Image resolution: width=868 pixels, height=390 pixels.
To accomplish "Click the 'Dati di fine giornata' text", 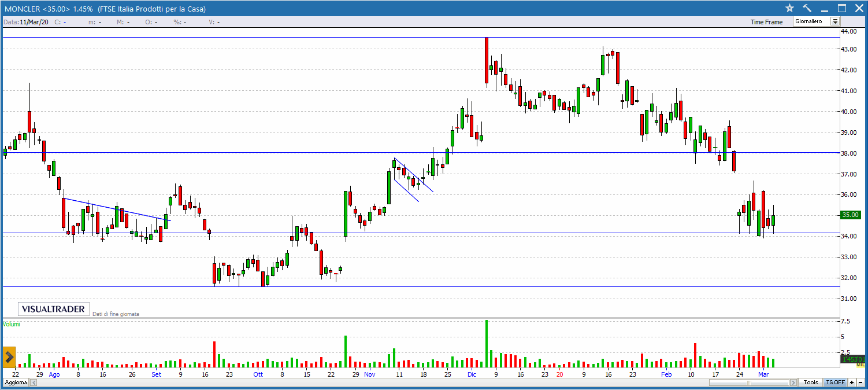I will [116, 314].
